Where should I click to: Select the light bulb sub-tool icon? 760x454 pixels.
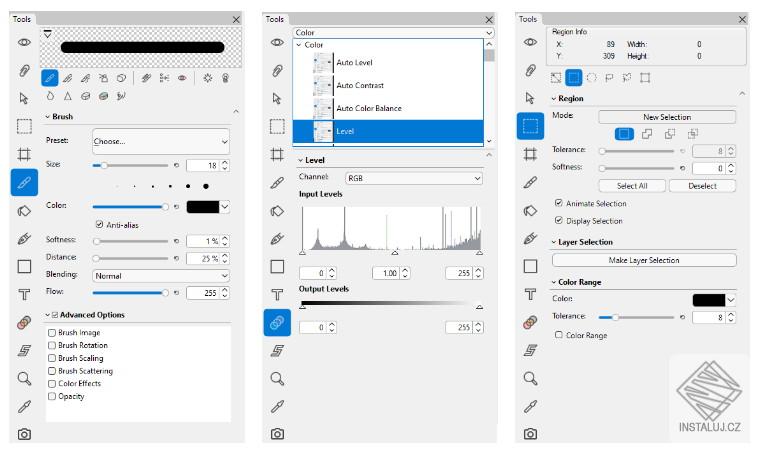pos(225,78)
